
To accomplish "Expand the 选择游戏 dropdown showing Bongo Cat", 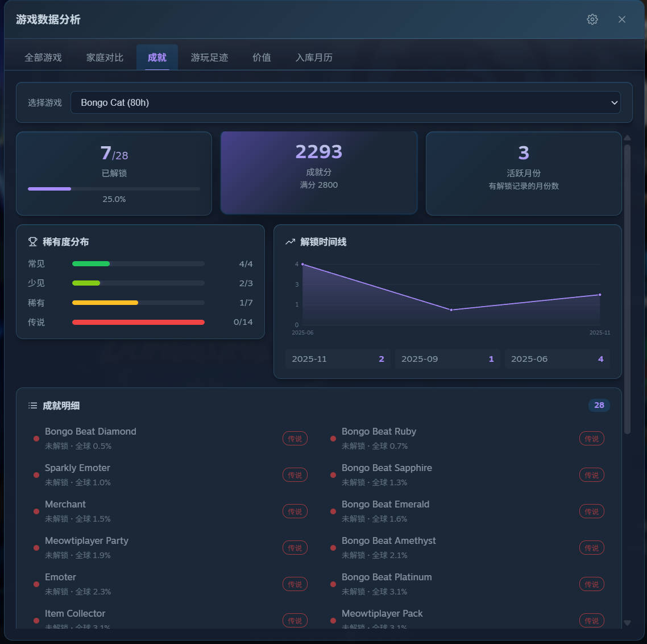I will coord(345,102).
